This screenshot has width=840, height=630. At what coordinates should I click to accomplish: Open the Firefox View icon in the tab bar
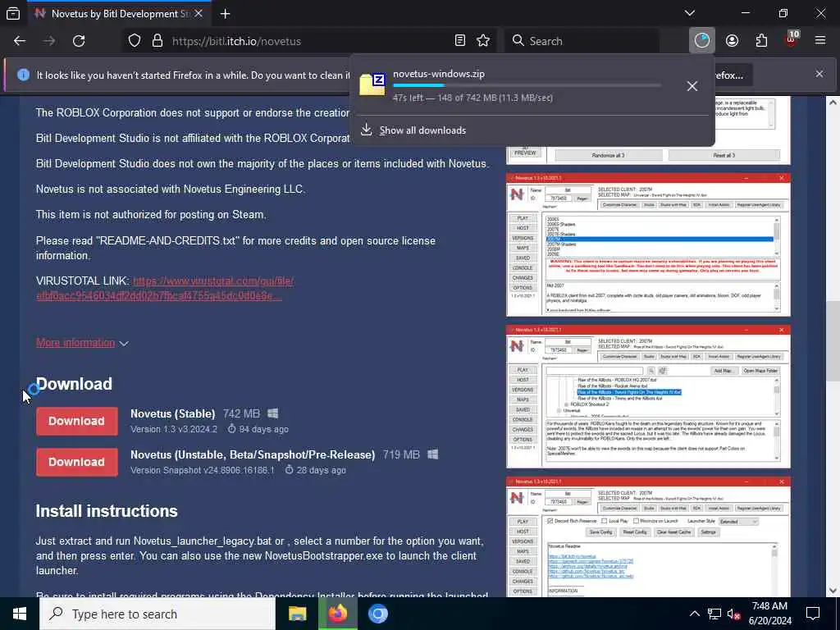(13, 13)
